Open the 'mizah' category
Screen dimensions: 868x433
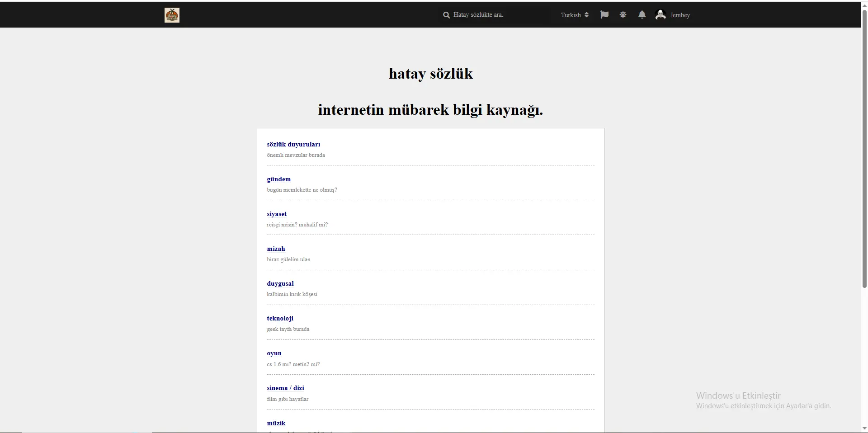pos(276,249)
